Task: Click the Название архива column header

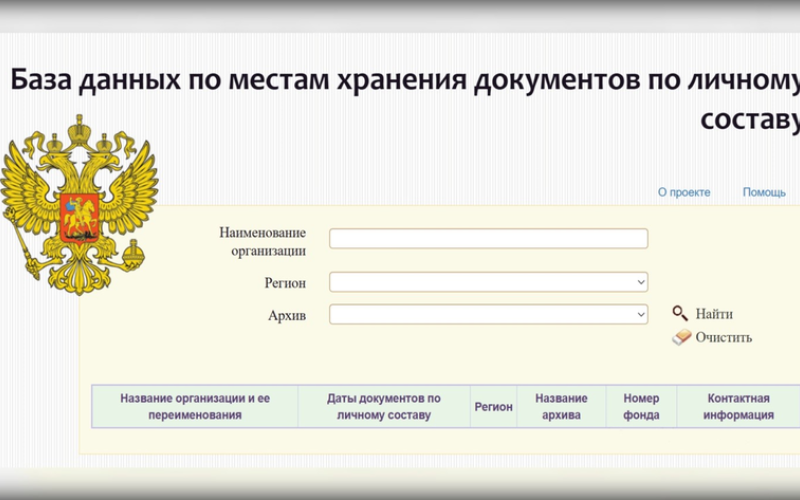Action: pos(561,407)
